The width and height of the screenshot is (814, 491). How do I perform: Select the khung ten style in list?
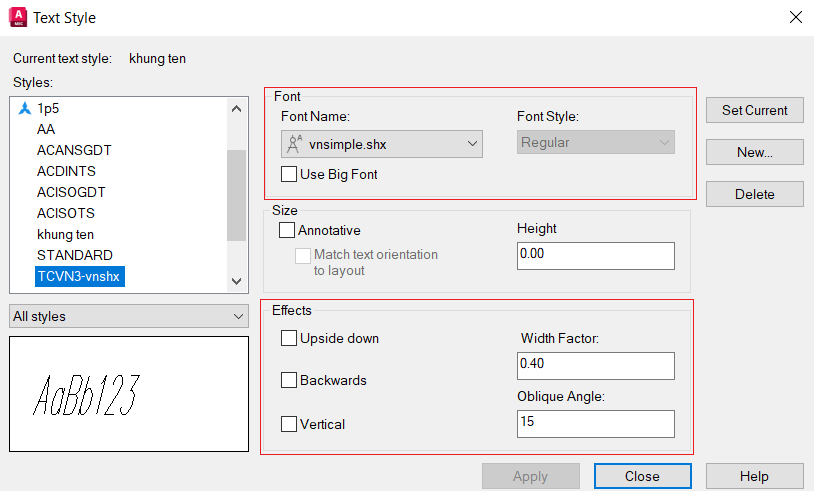click(x=65, y=234)
